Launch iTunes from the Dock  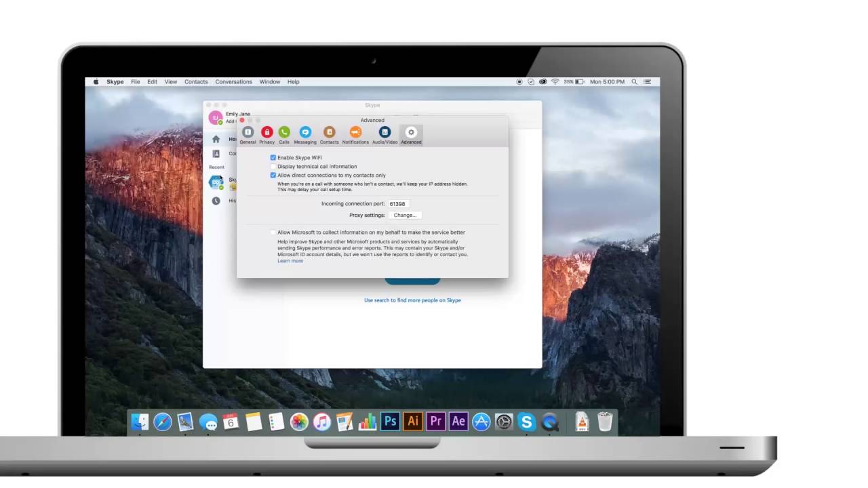pos(321,422)
